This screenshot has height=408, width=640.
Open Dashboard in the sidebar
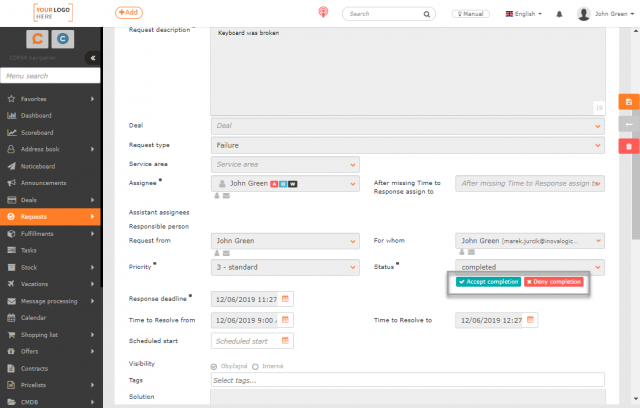(x=51, y=115)
